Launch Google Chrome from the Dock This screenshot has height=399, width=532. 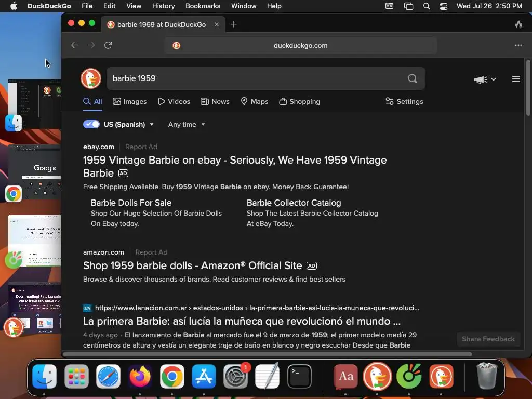pyautogui.click(x=172, y=376)
